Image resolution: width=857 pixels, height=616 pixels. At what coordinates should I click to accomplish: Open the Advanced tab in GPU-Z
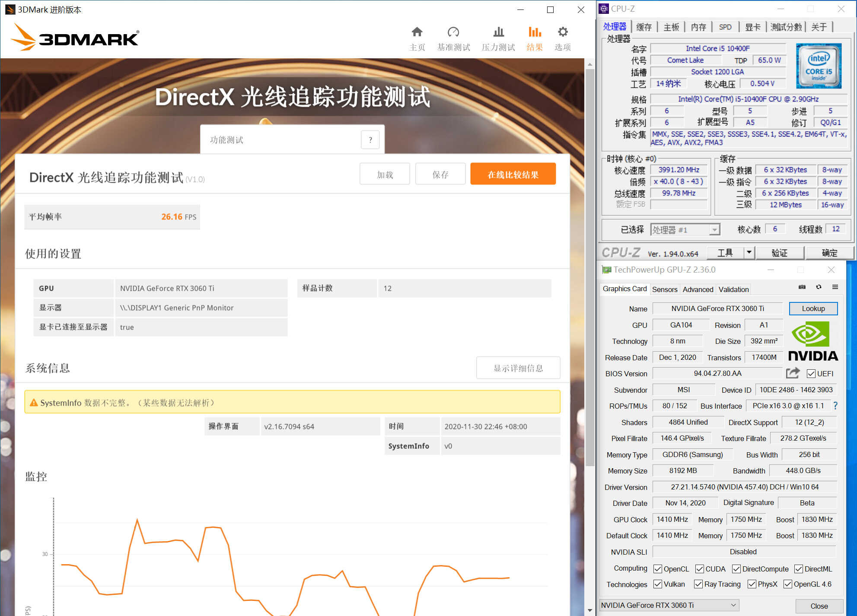[698, 289]
